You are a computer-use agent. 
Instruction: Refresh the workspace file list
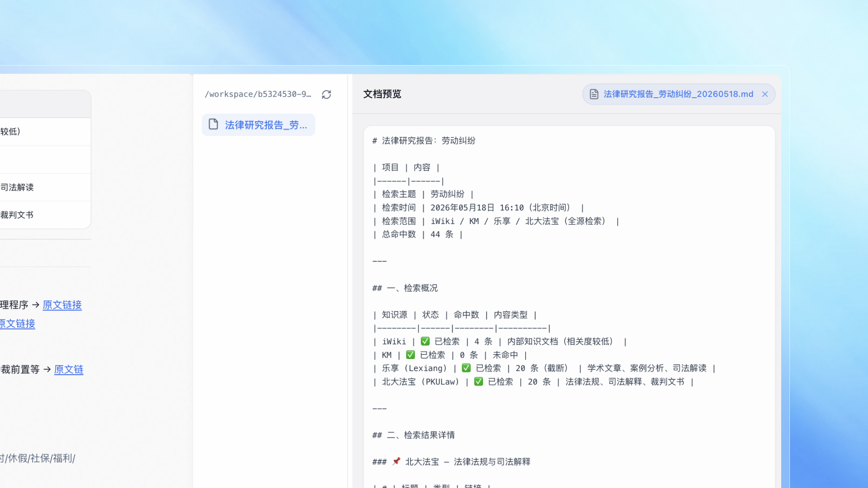(x=326, y=94)
